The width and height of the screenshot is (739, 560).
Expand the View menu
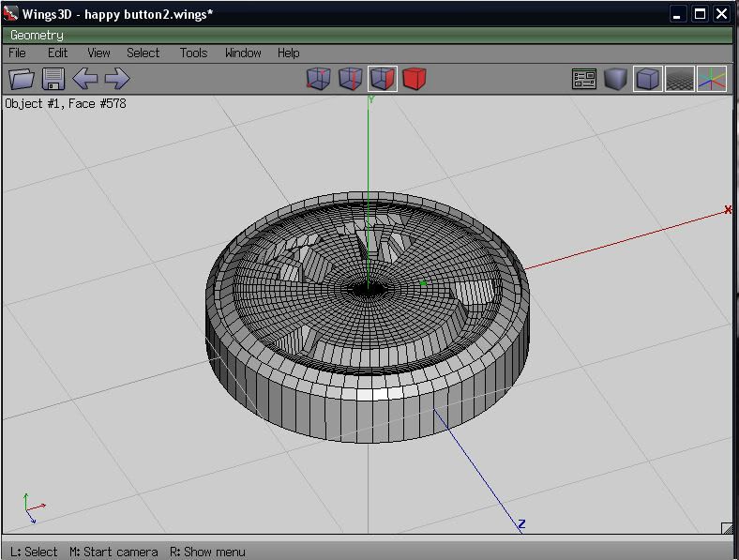click(98, 53)
